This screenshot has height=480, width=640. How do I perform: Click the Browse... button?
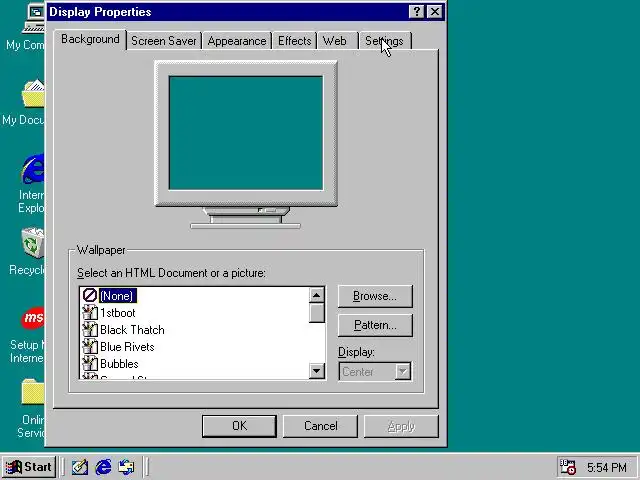pos(375,296)
